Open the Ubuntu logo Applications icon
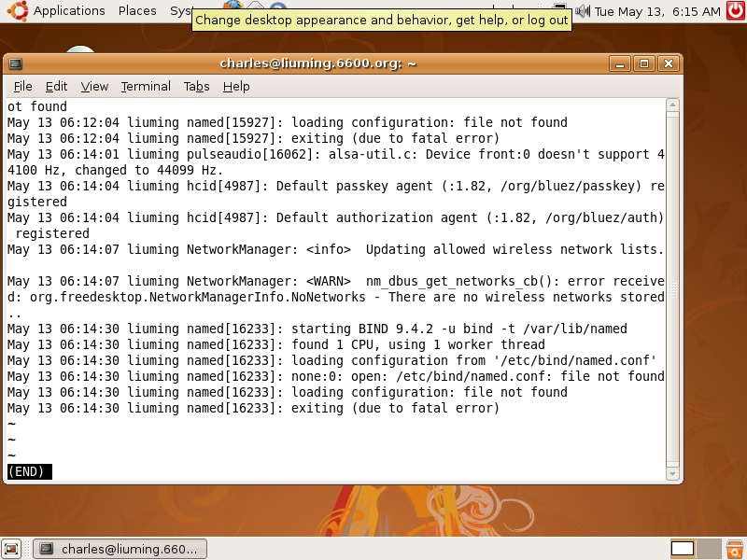This screenshot has height=560, width=747. point(17,10)
